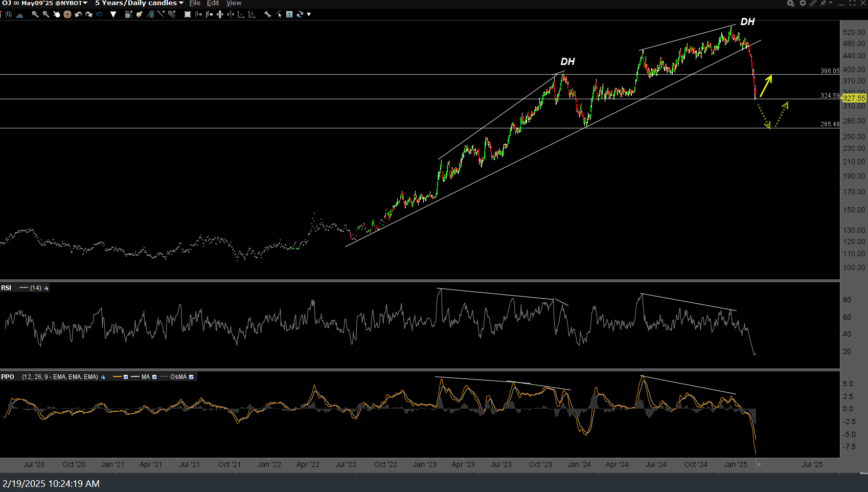The height and width of the screenshot is (492, 868).
Task: Expand the toolbar overflow arrow after refresh
Action: [309, 14]
